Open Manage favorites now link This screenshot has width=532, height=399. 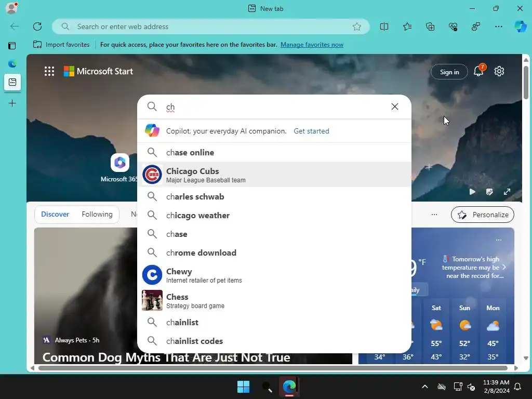pyautogui.click(x=312, y=45)
